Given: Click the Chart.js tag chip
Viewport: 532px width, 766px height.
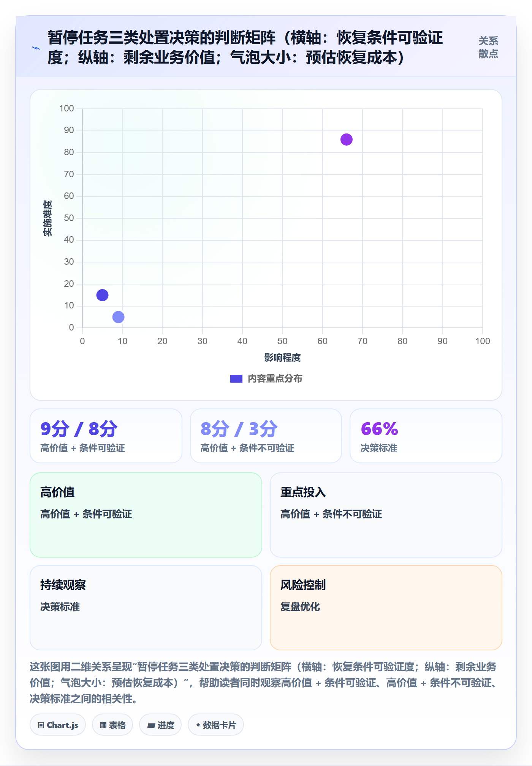Looking at the screenshot, I should coord(58,725).
